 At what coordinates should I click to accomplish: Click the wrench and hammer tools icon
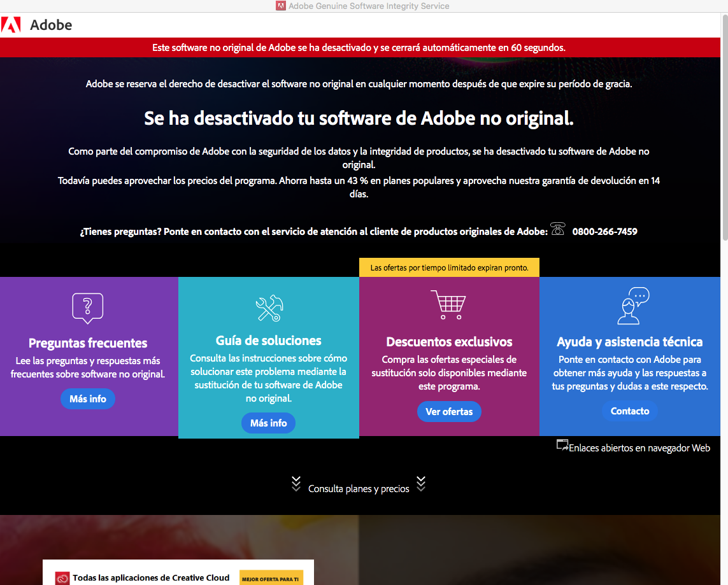(269, 308)
